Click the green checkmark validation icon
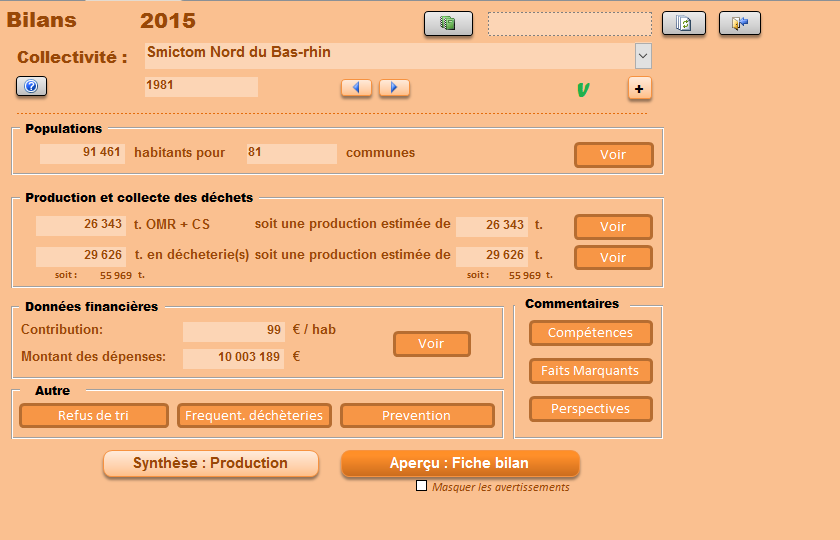Image resolution: width=840 pixels, height=540 pixels. pyautogui.click(x=583, y=90)
